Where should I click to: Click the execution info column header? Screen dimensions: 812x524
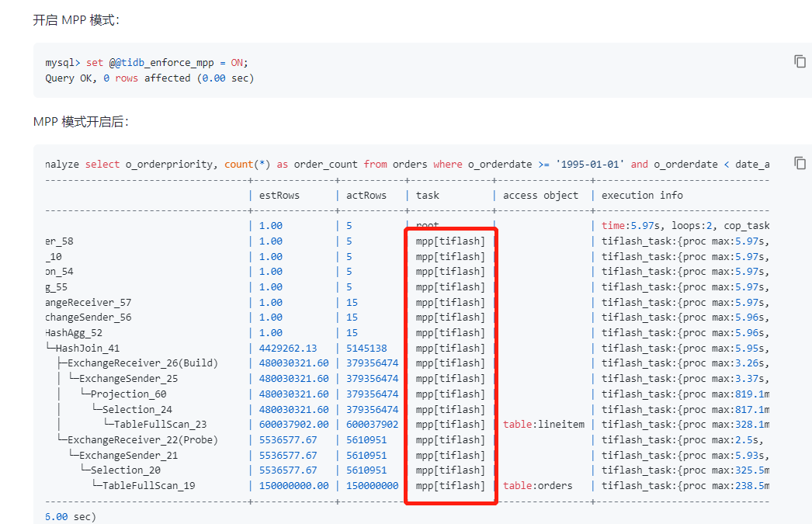(x=642, y=196)
